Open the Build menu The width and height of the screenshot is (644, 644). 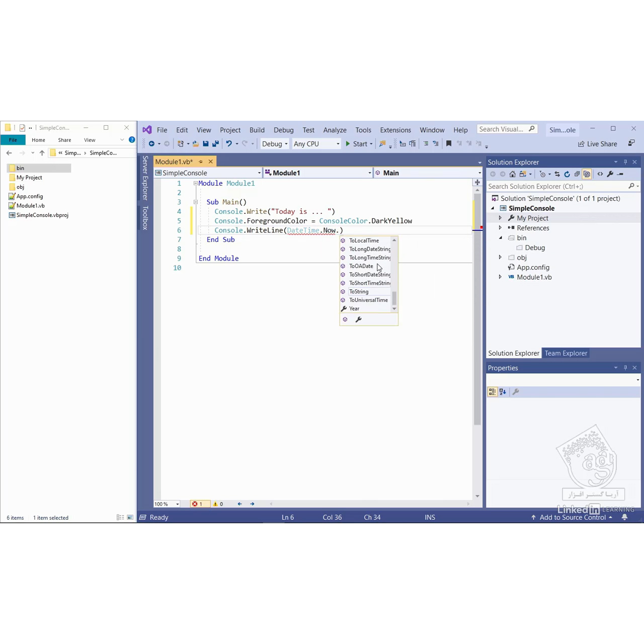point(257,130)
